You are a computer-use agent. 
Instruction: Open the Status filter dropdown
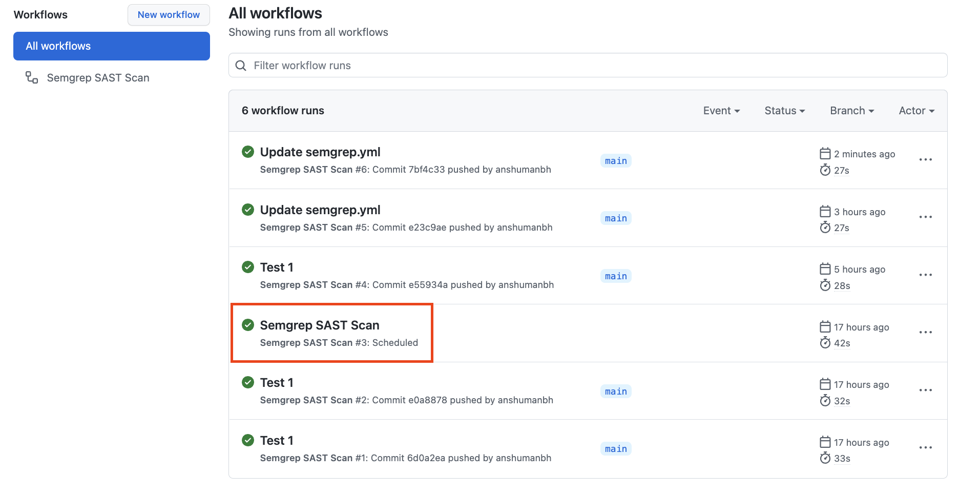(784, 110)
